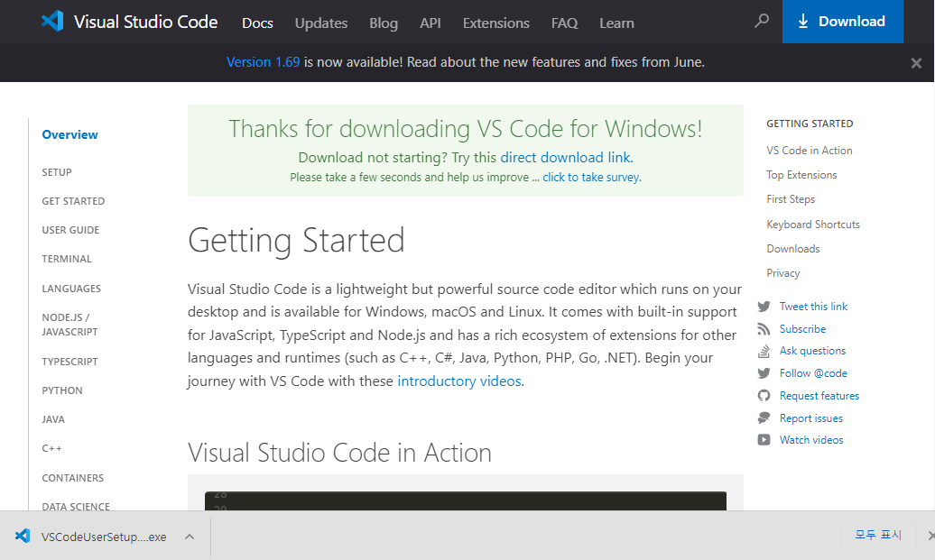This screenshot has height=560, width=935.
Task: Click VS Code file icon in download bar
Action: [x=23, y=537]
